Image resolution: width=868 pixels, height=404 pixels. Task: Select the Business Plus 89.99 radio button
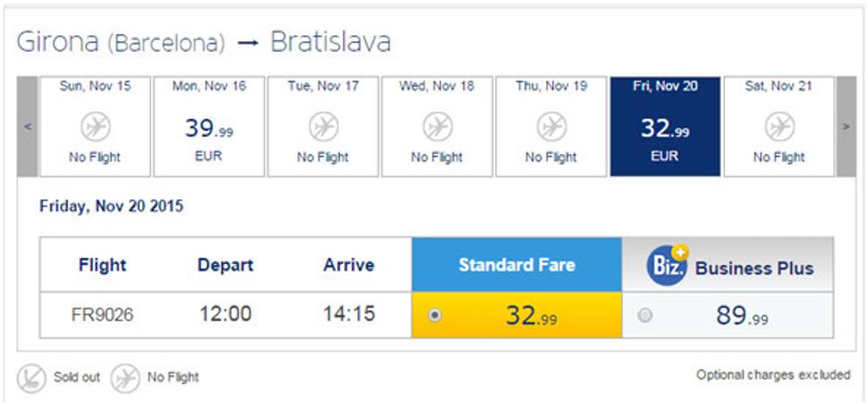point(644,315)
